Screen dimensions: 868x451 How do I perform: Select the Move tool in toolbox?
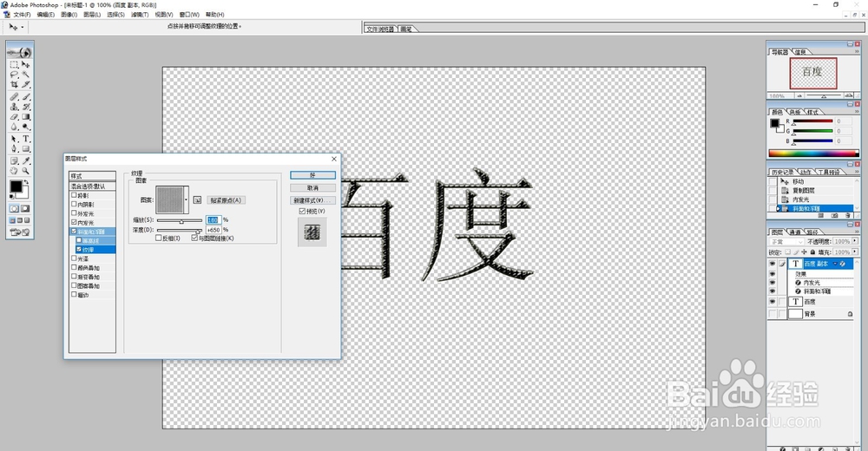(25, 64)
